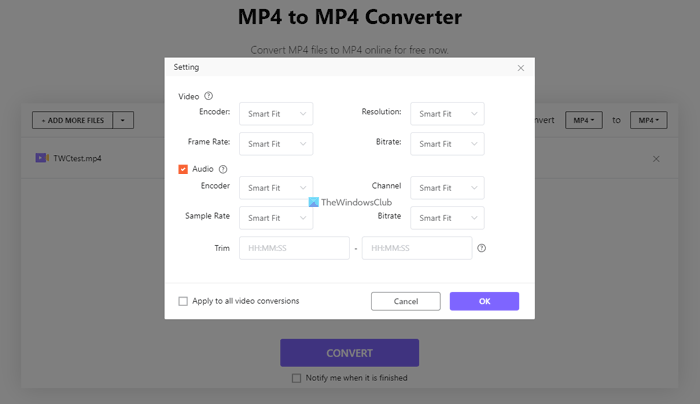Viewport: 700px width, 404px height.
Task: Click the Trim help question mark icon
Action: pos(482,248)
